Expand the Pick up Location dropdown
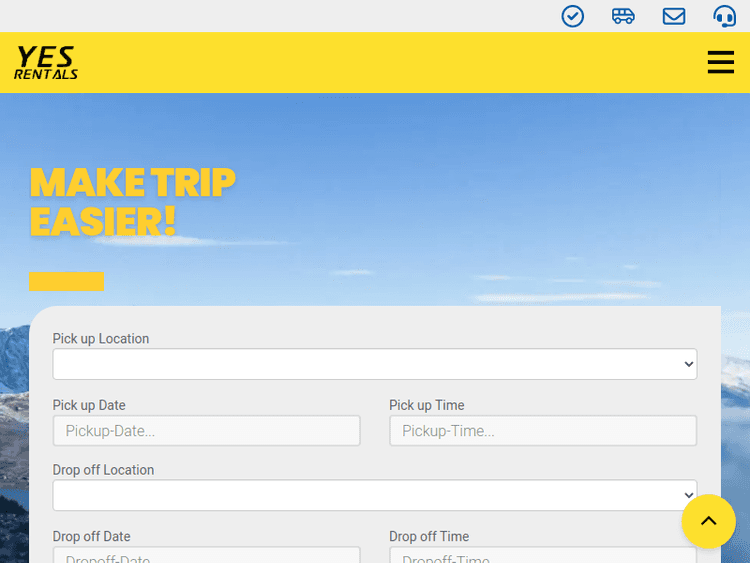This screenshot has width=750, height=563. [374, 364]
